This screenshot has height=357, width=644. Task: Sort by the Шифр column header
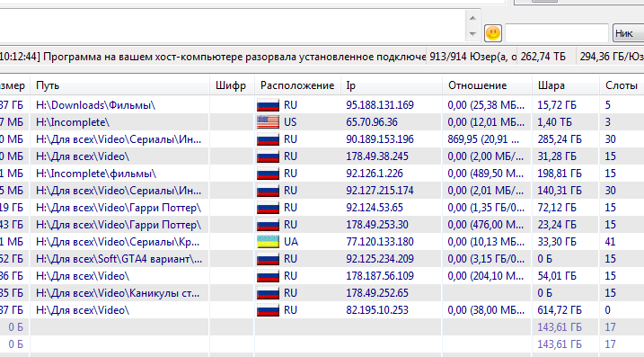coord(232,85)
